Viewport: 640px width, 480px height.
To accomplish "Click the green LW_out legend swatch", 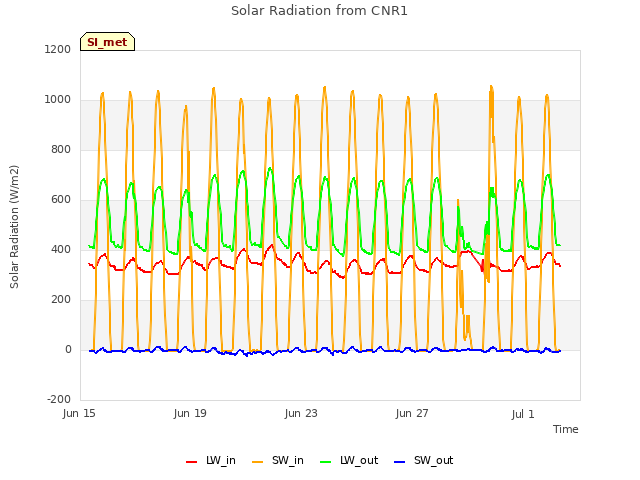I will click(326, 462).
